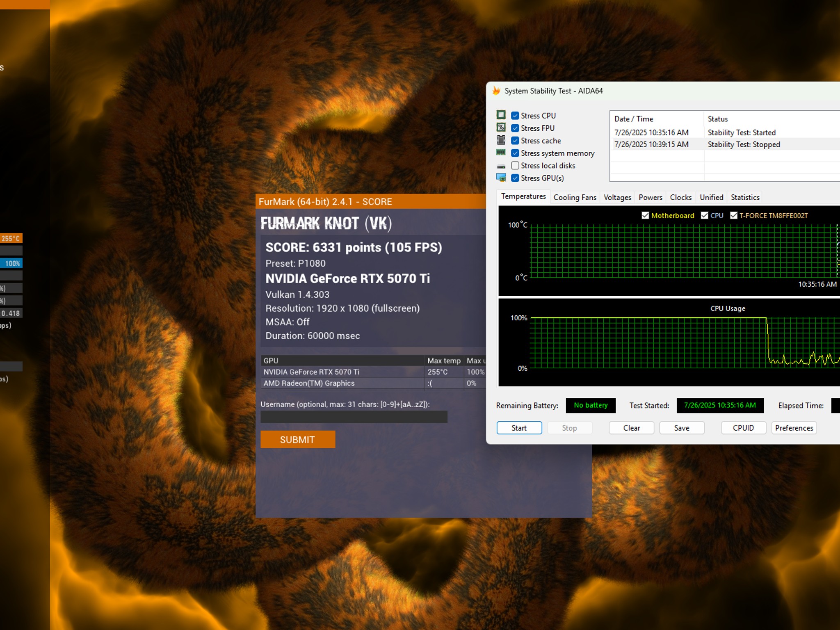The height and width of the screenshot is (630, 840).
Task: Click the NVIDIA GeForce RTX 5070 Ti table row
Action: coord(373,372)
